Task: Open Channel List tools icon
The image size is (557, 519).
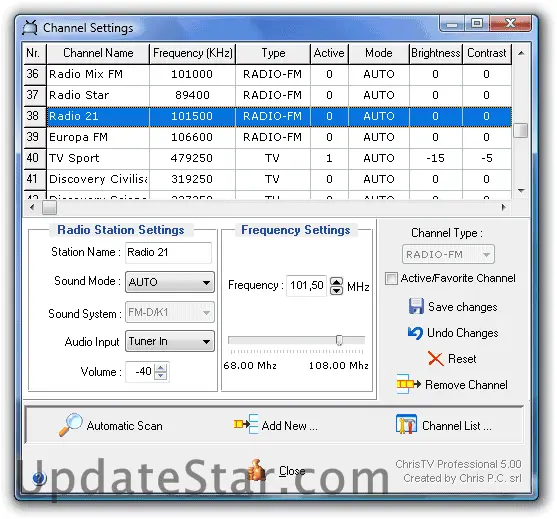Action: 406,424
